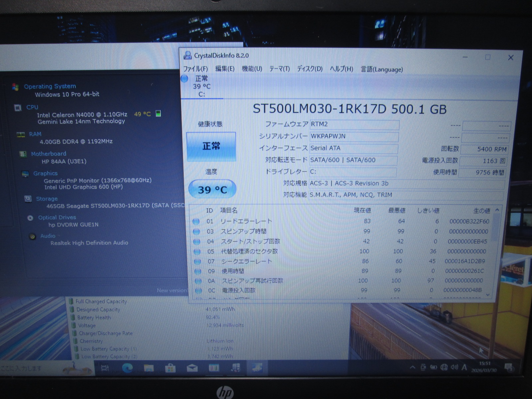Open the Graphics section link

(x=45, y=173)
